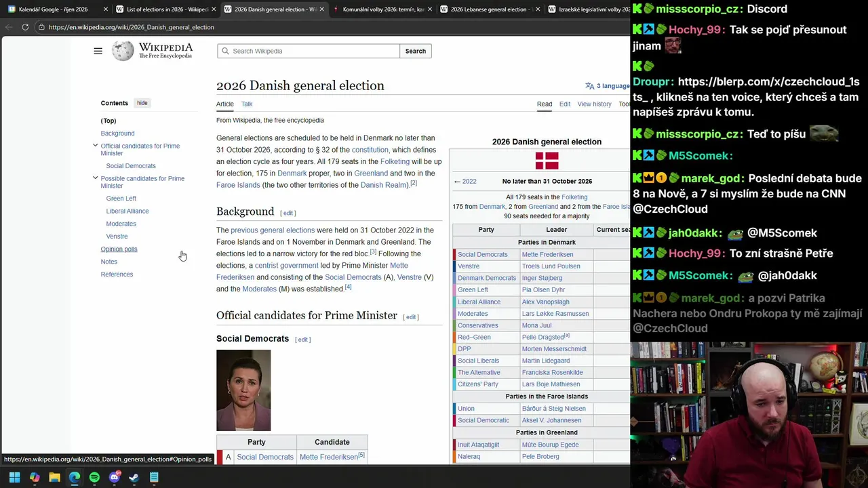Collapse Possible candidates for Prime Minister section
Image resolution: width=868 pixels, height=488 pixels.
tap(95, 178)
